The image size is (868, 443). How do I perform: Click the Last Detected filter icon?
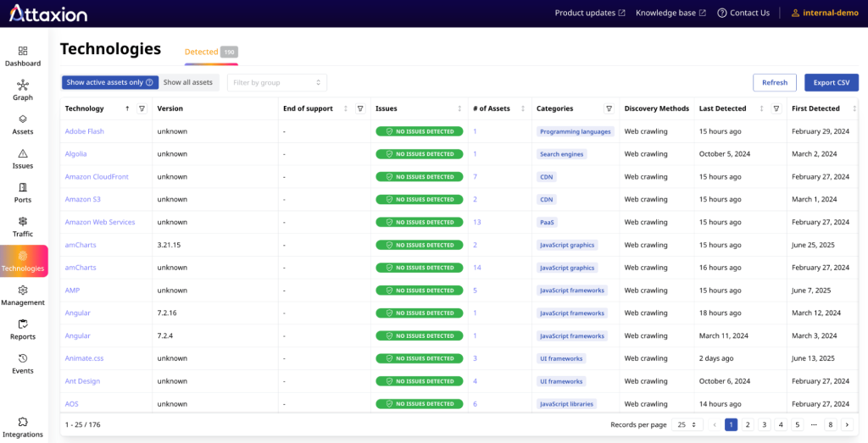pos(776,108)
